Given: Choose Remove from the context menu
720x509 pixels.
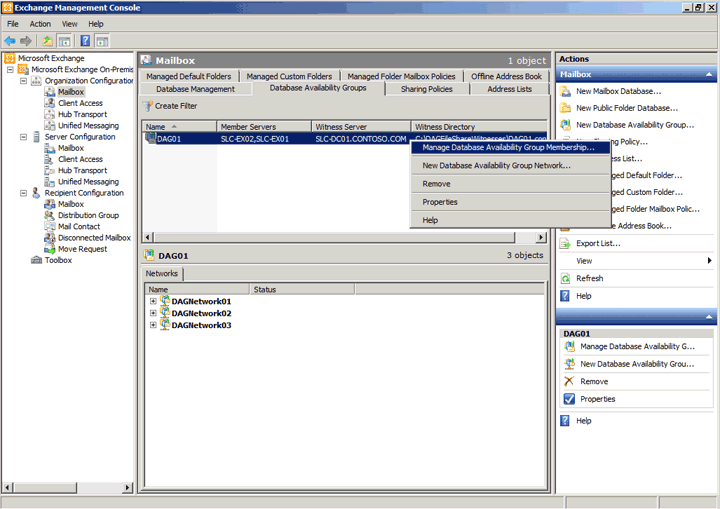Looking at the screenshot, I should pyautogui.click(x=510, y=184).
